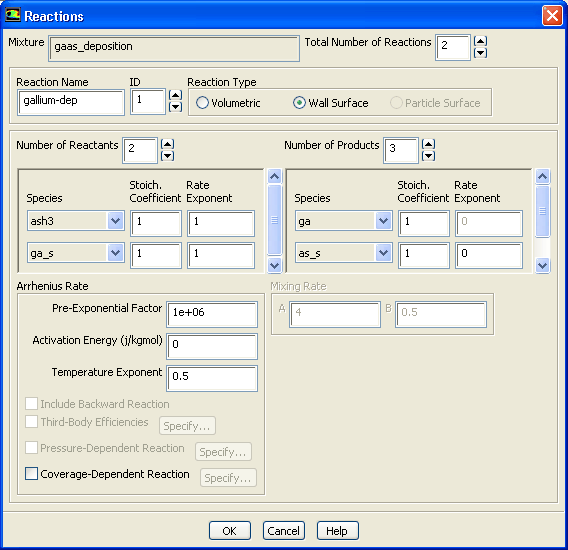Click OK to confirm reactions
The width and height of the screenshot is (568, 550).
click(x=230, y=531)
